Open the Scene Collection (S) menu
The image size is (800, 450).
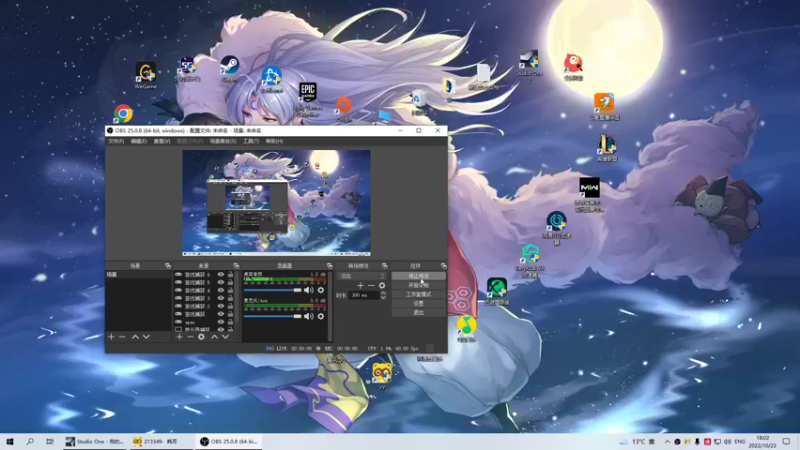click(223, 141)
